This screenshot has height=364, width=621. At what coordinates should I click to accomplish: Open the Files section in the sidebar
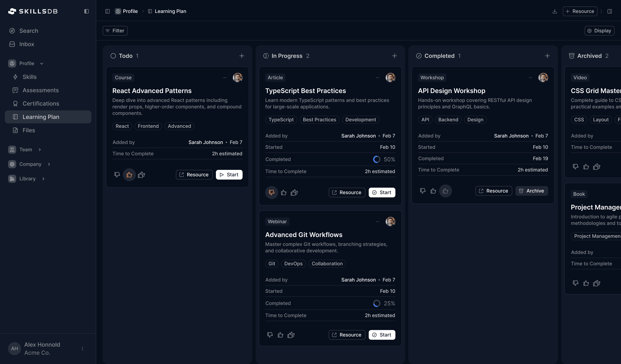click(x=29, y=130)
